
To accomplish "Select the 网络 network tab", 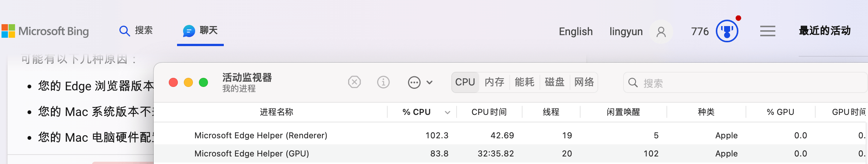I will coord(584,82).
